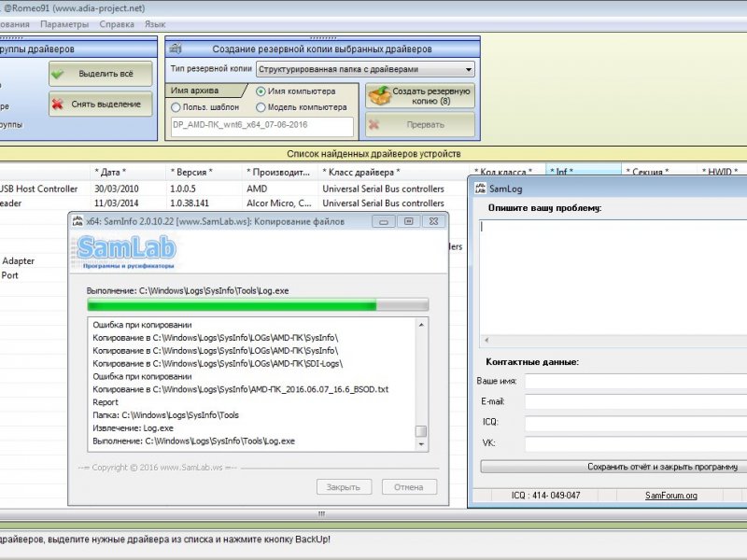This screenshot has height=560, width=747.
Task: Click the green copy progress bar
Action: tap(258, 305)
